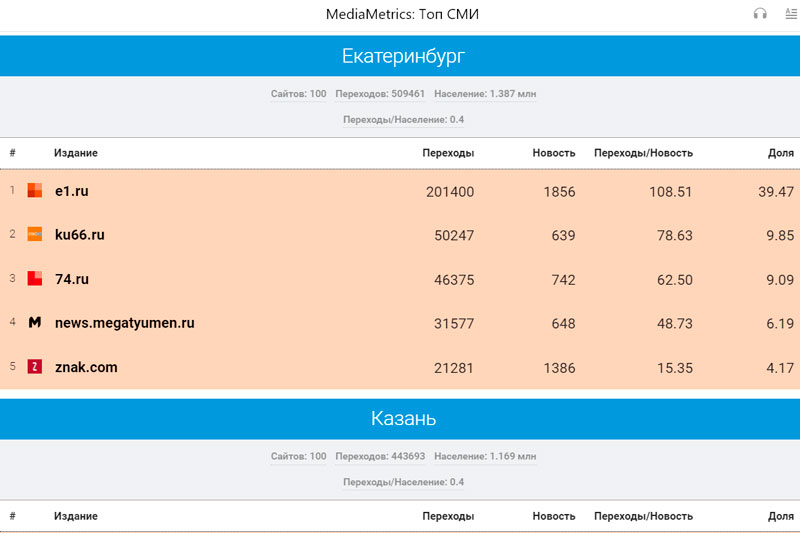Select e1.ru news count 1856

tap(559, 192)
